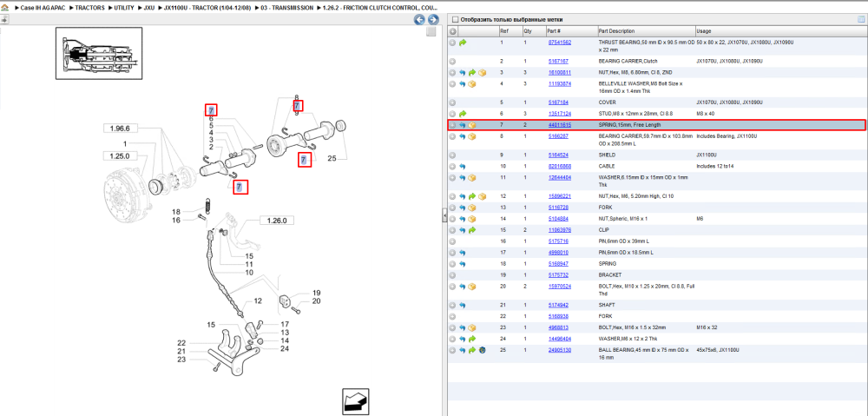Viewport: 868px width, 416px height.
Task: Click the pin panel icon below home
Action: (x=3, y=19)
